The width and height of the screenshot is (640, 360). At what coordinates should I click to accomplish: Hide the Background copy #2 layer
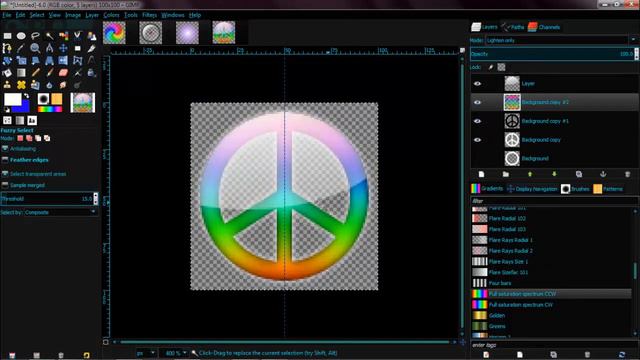[x=477, y=102]
